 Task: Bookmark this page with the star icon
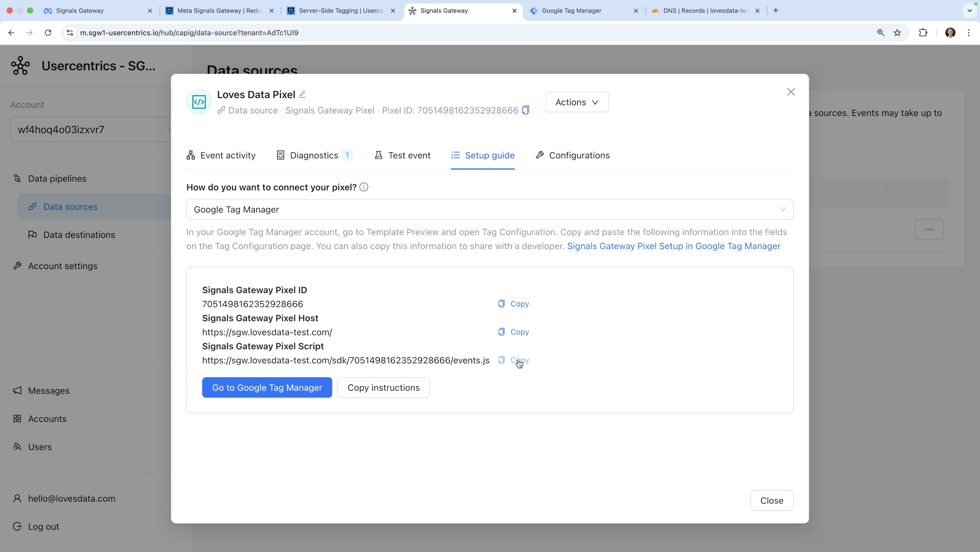(x=897, y=33)
